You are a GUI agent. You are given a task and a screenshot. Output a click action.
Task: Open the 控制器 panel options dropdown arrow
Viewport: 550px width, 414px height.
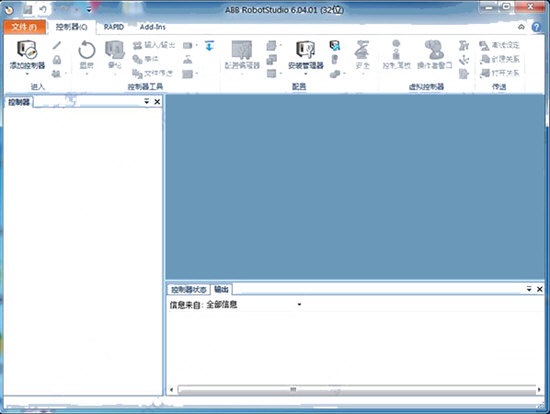click(x=147, y=102)
